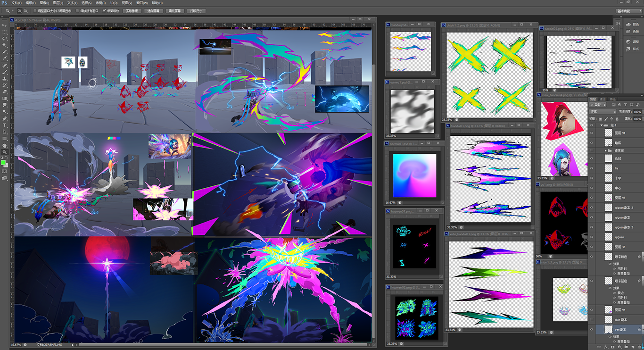Hide the 图层 91 layer
This screenshot has width=644, height=350.
(592, 133)
